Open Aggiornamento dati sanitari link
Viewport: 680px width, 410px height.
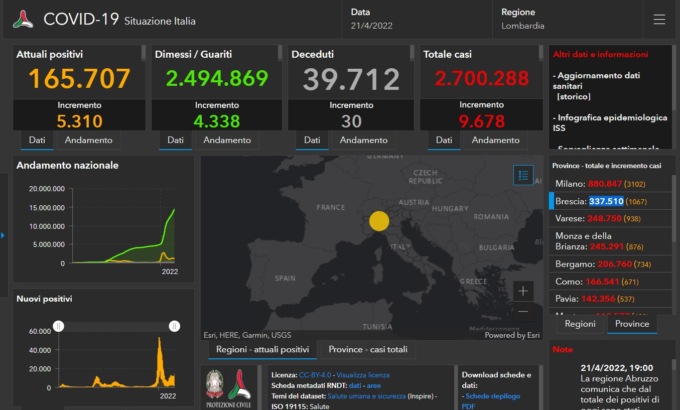pos(598,81)
